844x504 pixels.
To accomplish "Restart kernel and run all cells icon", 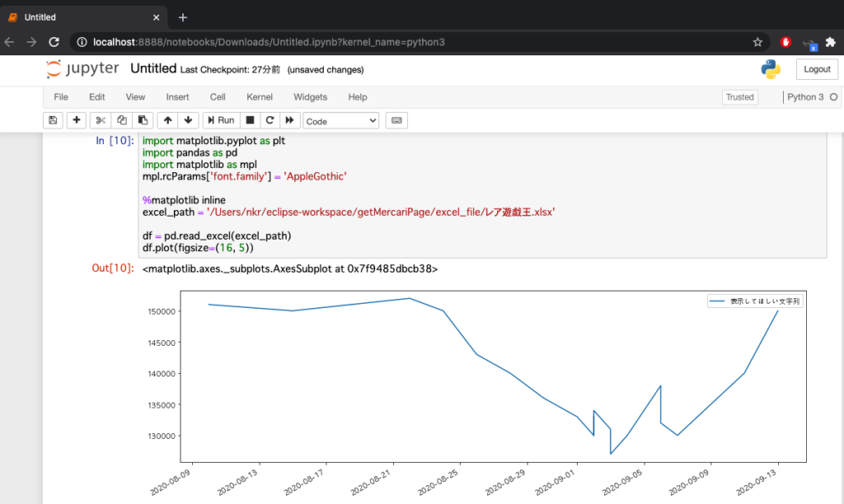I will click(x=289, y=120).
